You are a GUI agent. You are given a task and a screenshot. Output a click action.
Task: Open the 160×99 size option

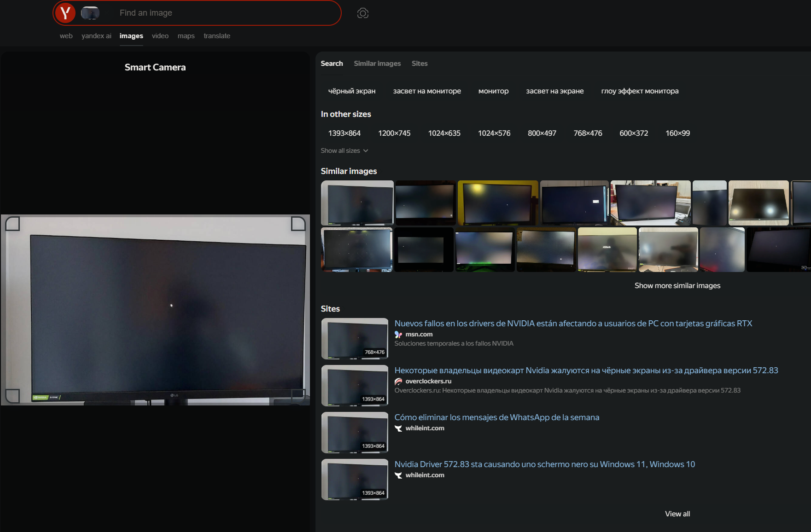(x=677, y=133)
